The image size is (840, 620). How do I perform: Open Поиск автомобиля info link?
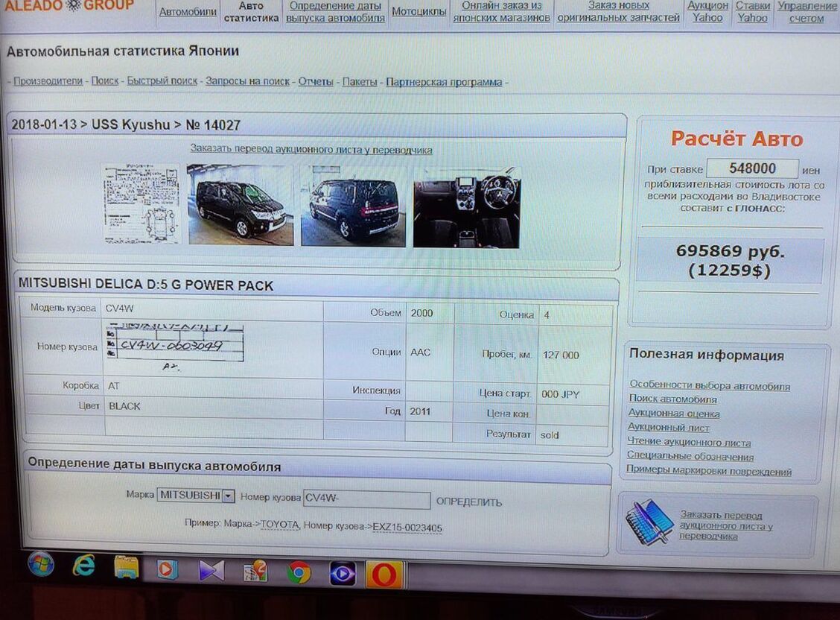click(672, 399)
